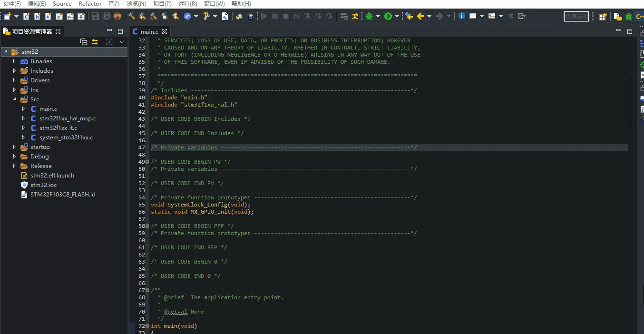Switch to the C/C++ perspective icon
The width and height of the screenshot is (644, 334).
point(640,17)
